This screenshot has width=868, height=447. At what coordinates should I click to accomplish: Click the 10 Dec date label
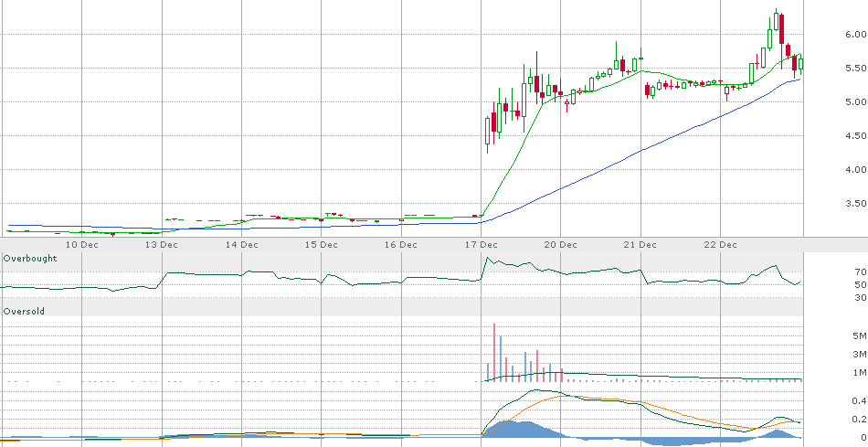(x=82, y=244)
